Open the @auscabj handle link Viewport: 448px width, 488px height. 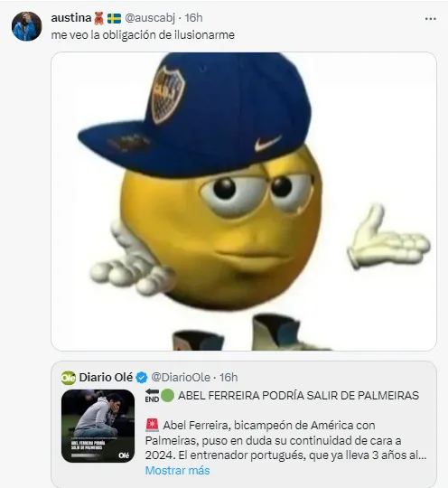click(x=150, y=18)
